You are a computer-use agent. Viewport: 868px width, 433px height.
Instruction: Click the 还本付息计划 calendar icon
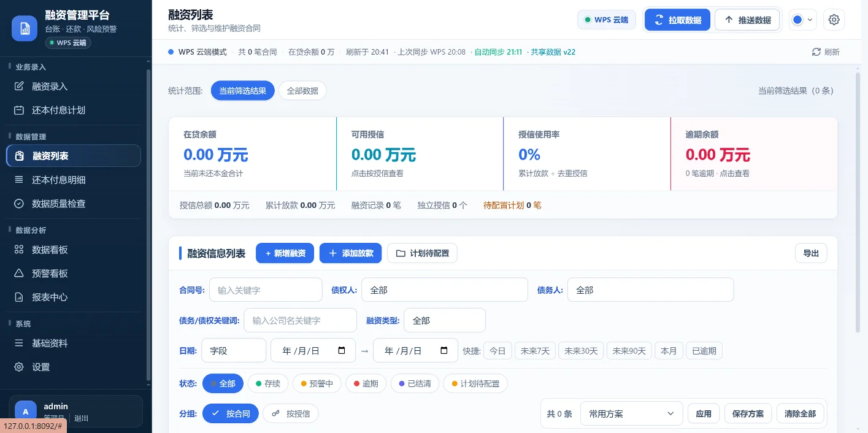point(19,110)
